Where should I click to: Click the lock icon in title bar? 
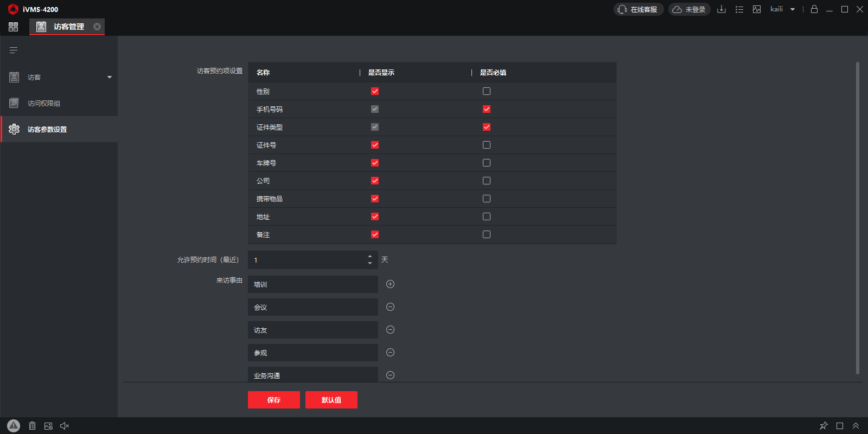814,9
